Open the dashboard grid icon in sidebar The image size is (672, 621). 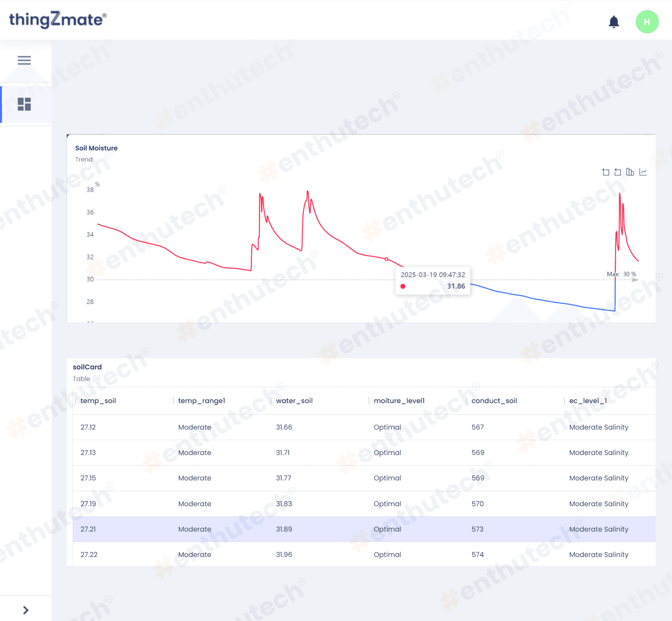tap(24, 104)
